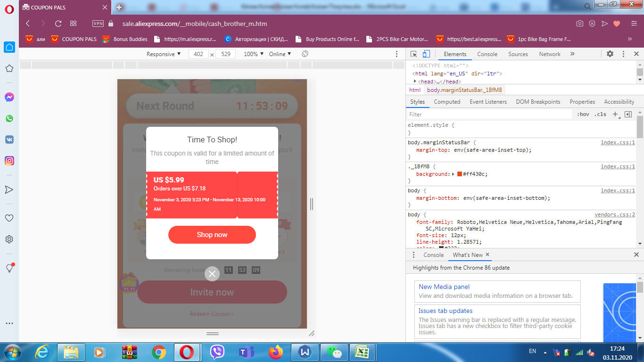The height and width of the screenshot is (362, 644).
Task: Open COUPON PALS bookmark
Action: pyautogui.click(x=74, y=39)
